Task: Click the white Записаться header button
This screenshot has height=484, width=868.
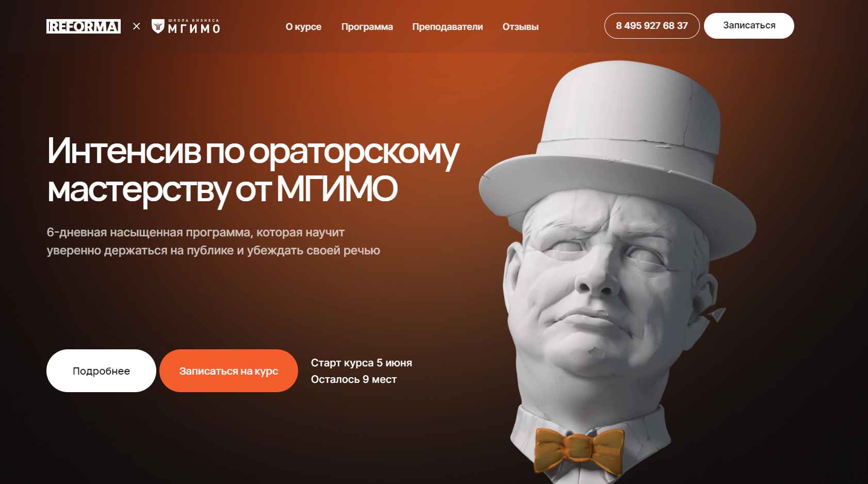Action: 749,26
